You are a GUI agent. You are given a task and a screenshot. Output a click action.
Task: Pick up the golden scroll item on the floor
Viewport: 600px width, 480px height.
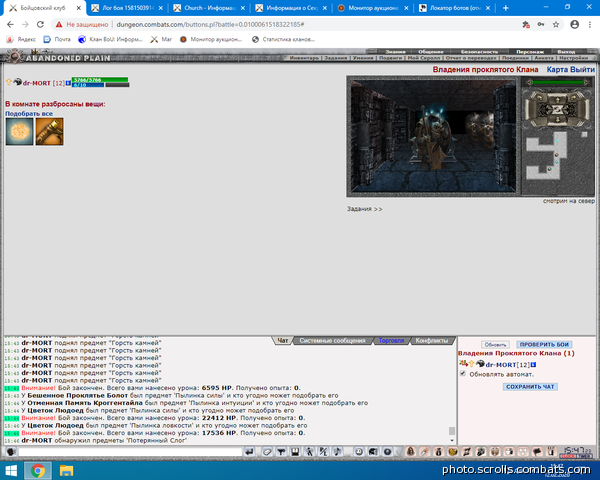(x=49, y=132)
